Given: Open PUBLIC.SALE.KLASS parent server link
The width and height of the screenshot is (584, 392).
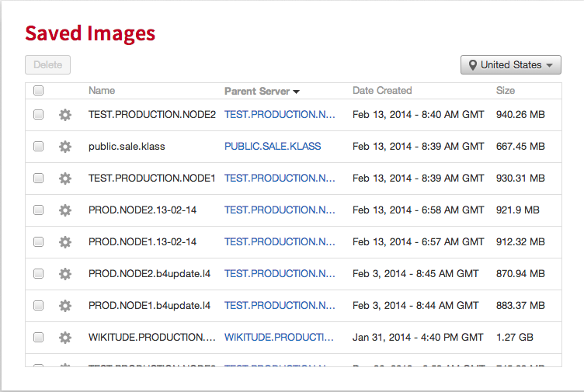Looking at the screenshot, I should click(x=273, y=146).
